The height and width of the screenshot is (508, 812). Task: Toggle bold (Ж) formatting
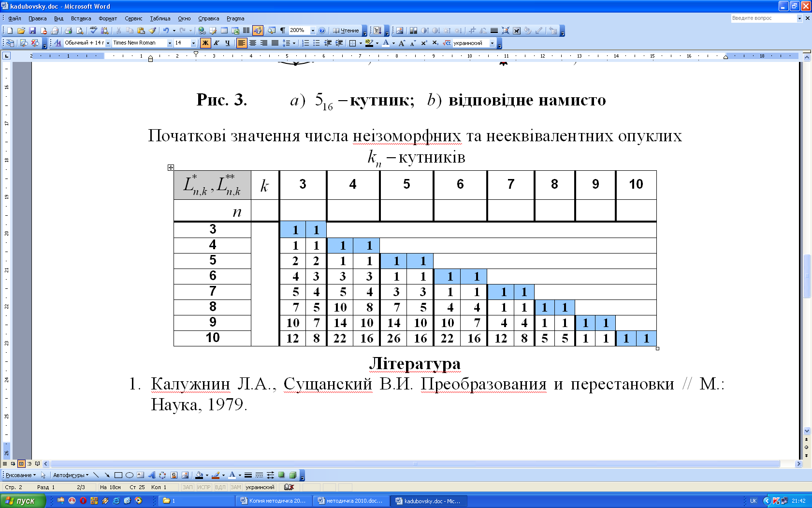[x=205, y=43]
